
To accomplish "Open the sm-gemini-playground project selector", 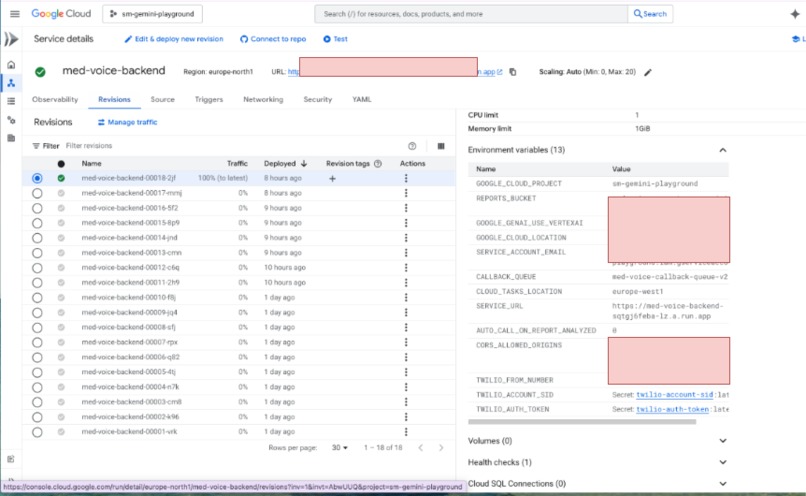I will pyautogui.click(x=153, y=14).
